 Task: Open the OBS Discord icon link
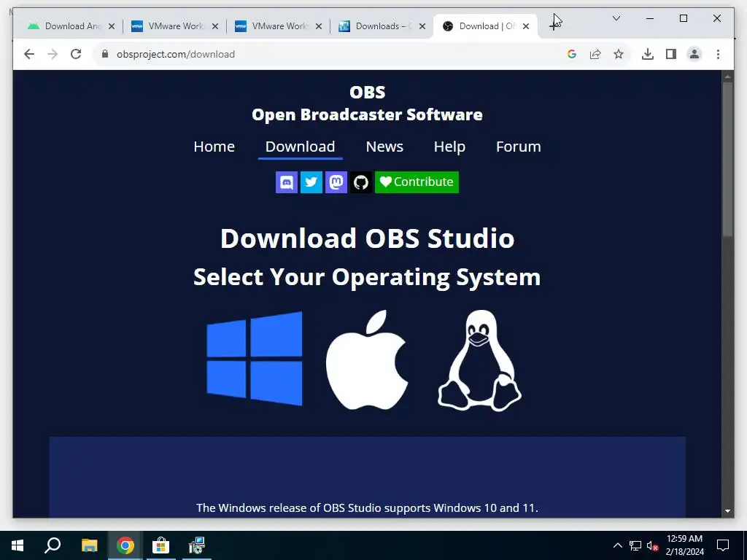(286, 182)
